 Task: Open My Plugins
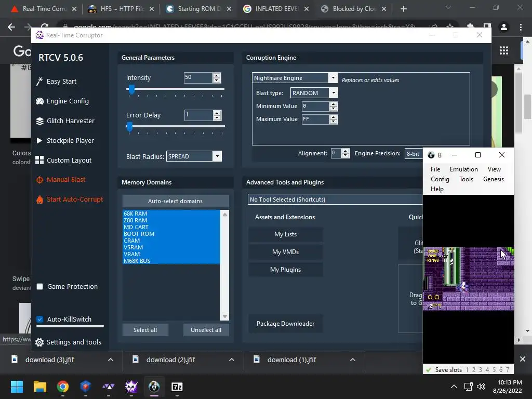click(285, 270)
